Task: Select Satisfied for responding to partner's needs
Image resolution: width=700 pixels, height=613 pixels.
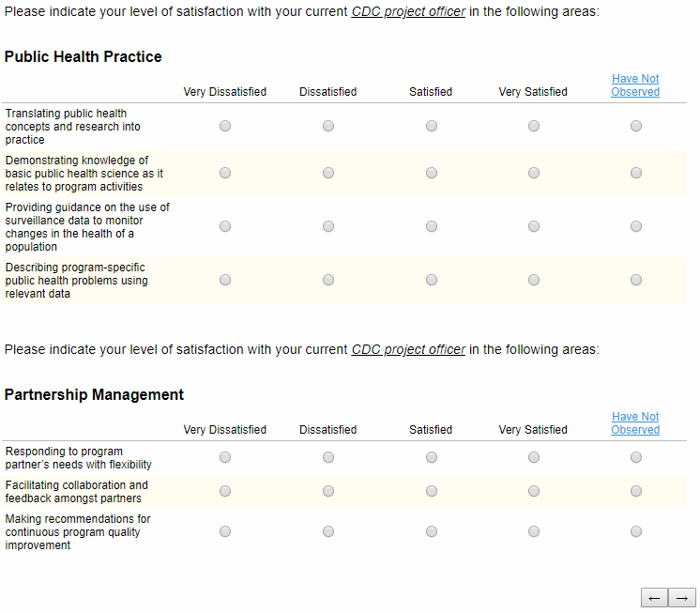Action: (432, 457)
